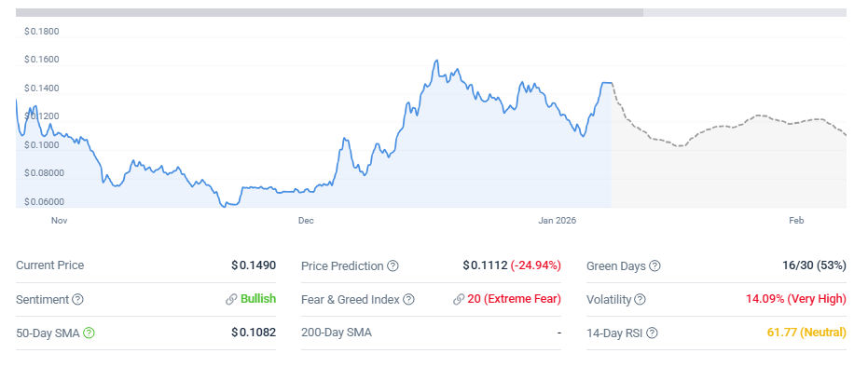Image resolution: width=868 pixels, height=367 pixels.
Task: Click the $0.1600 y-axis label
Action: (42, 60)
